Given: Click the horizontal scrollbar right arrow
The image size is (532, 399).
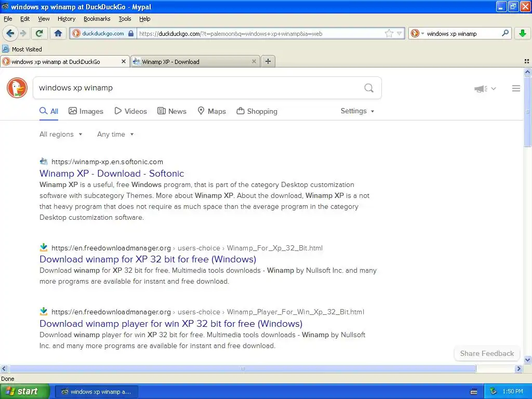Looking at the screenshot, I should pos(518,368).
